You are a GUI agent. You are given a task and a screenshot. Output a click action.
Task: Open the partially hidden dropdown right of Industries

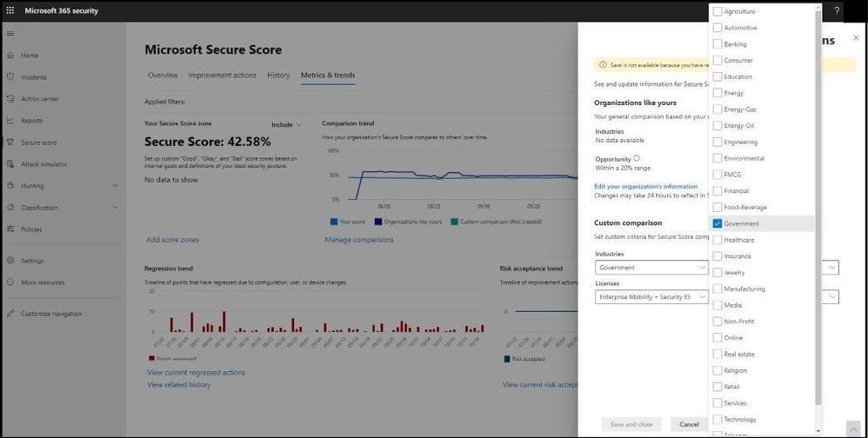831,268
